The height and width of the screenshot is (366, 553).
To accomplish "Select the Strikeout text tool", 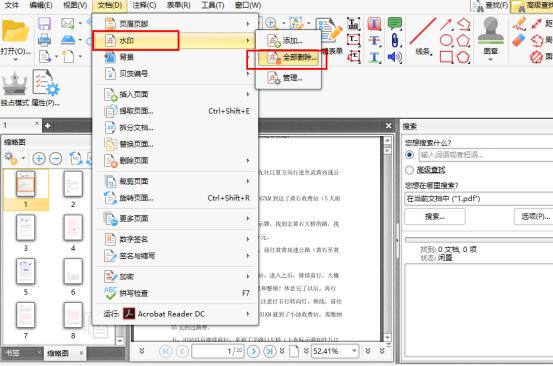I will (x=374, y=40).
